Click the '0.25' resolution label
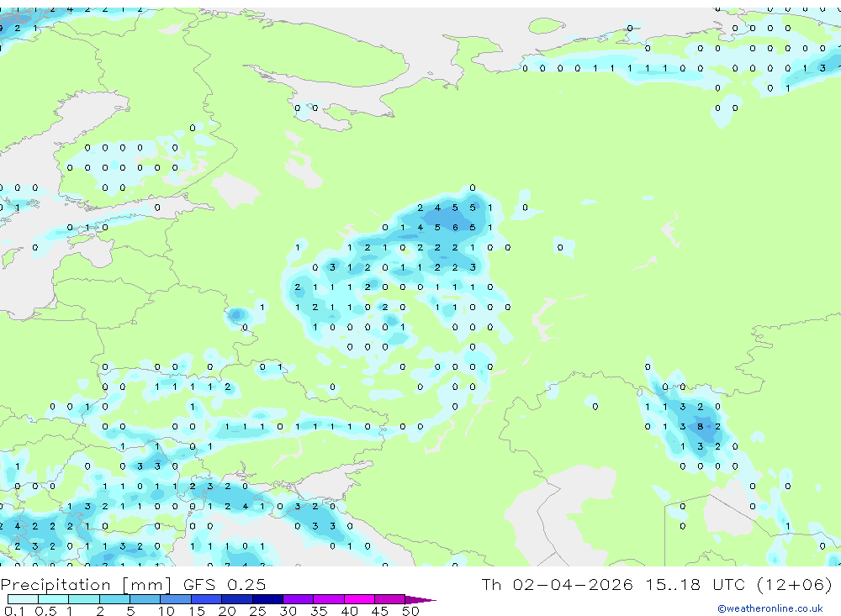The height and width of the screenshot is (616, 841). pos(246,584)
